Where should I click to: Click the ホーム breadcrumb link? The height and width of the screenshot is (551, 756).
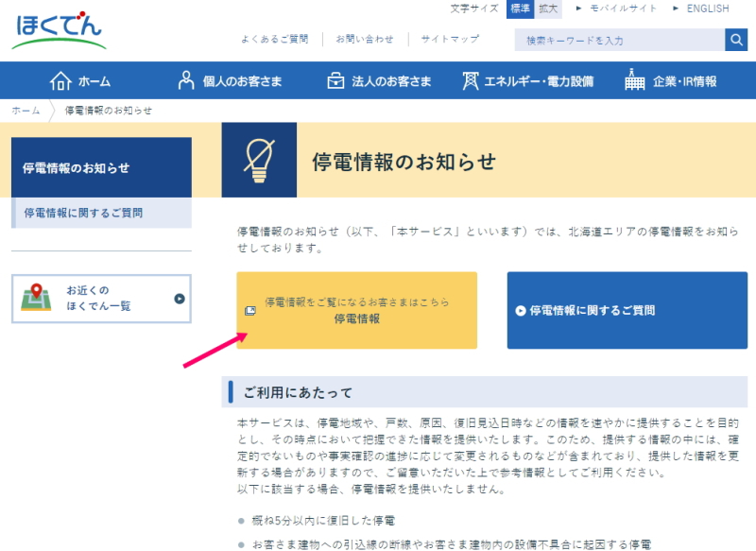tap(26, 111)
